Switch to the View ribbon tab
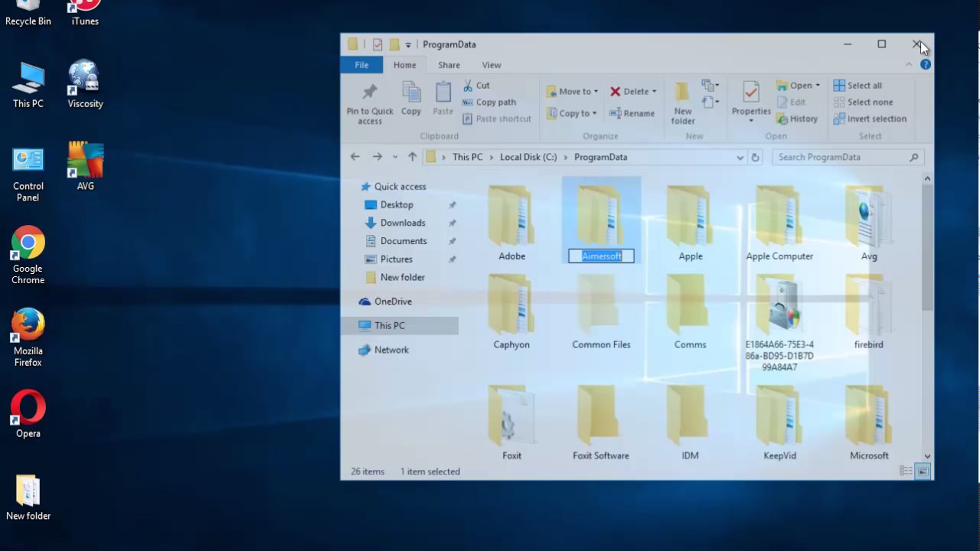 pos(492,66)
